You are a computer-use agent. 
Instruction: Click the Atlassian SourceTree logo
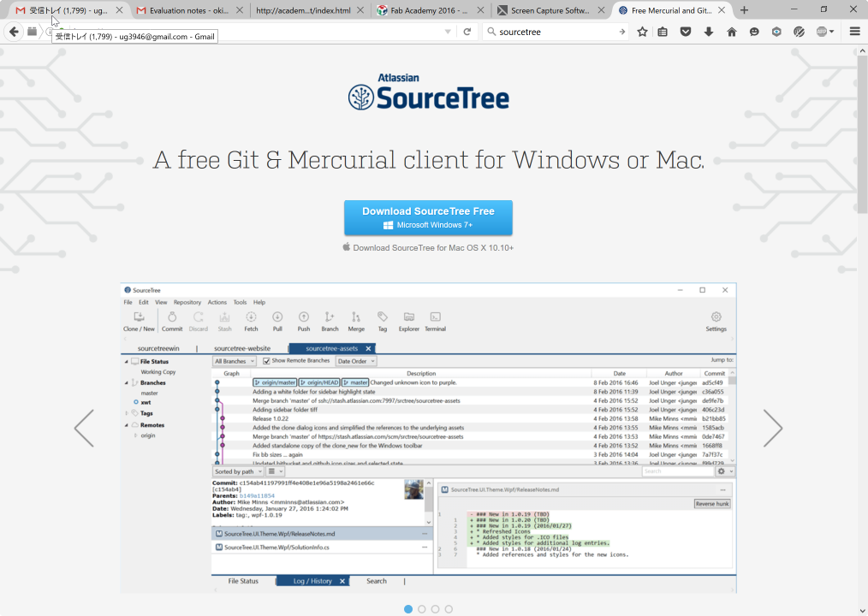[429, 92]
